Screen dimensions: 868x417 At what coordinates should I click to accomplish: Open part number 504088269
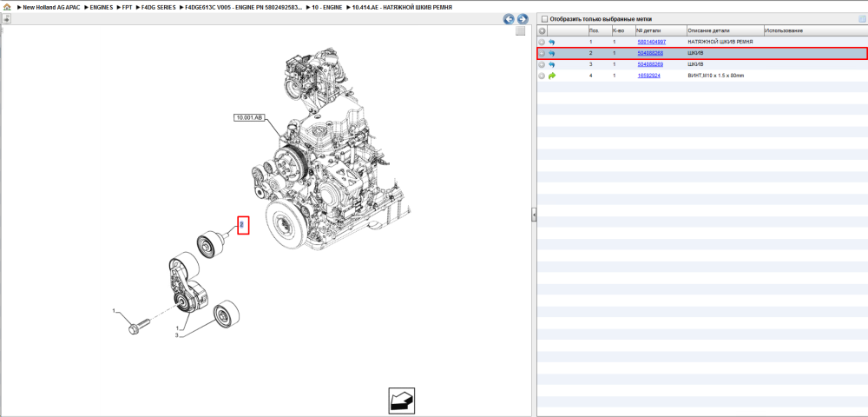coord(650,64)
